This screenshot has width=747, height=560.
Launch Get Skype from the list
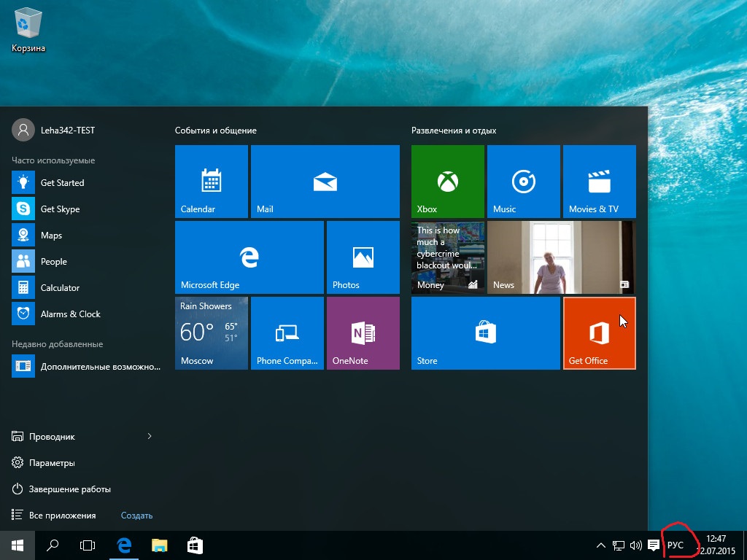point(86,209)
